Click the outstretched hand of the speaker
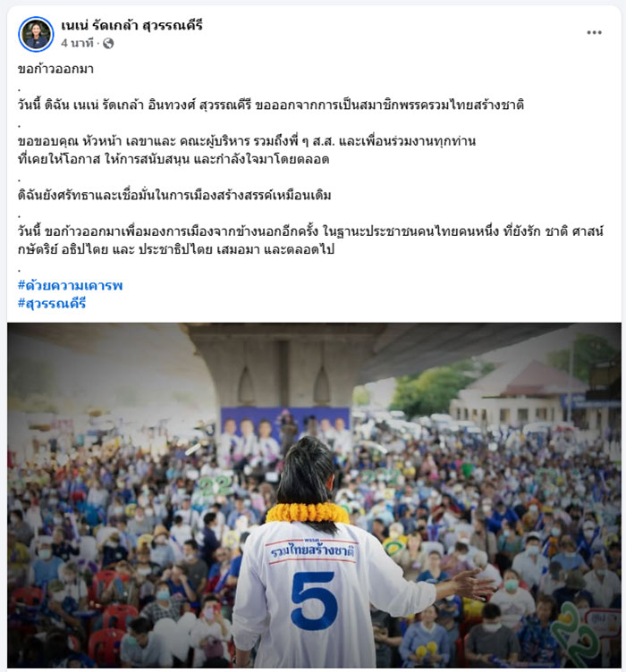 [474, 584]
